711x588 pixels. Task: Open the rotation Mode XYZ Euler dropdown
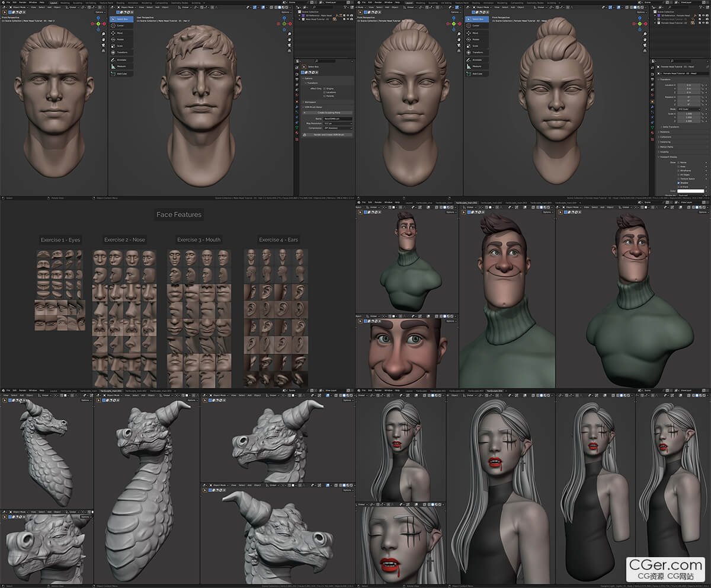(689, 110)
